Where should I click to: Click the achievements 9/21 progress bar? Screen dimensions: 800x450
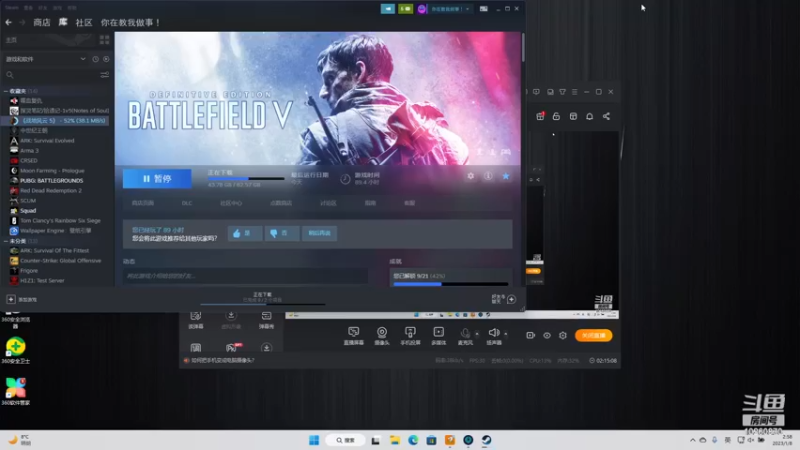451,284
